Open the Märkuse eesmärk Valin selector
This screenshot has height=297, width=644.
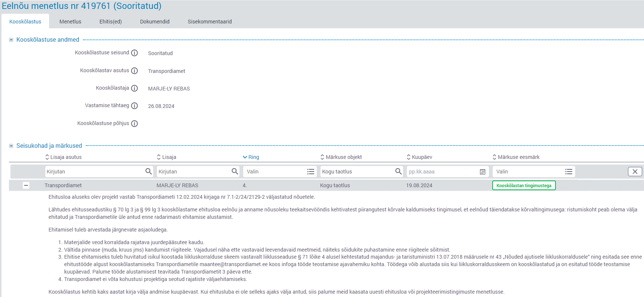point(534,172)
